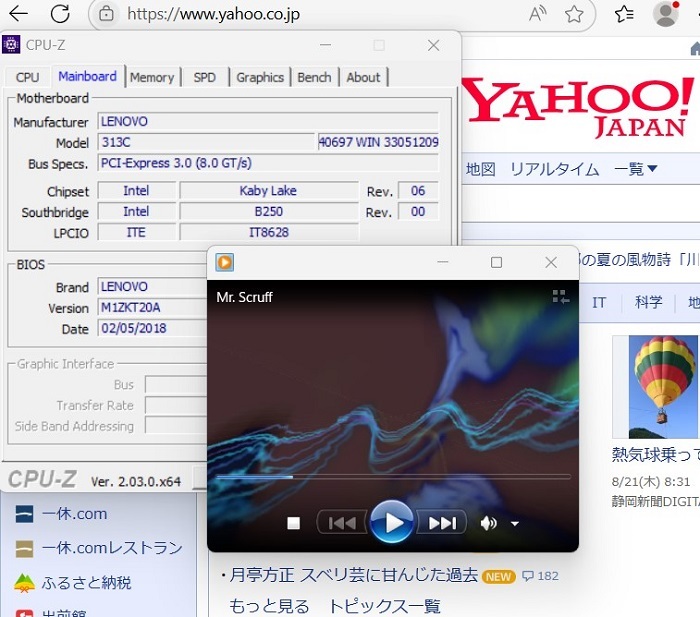The width and height of the screenshot is (700, 617).
Task: Switch media player to library view
Action: coord(560,296)
